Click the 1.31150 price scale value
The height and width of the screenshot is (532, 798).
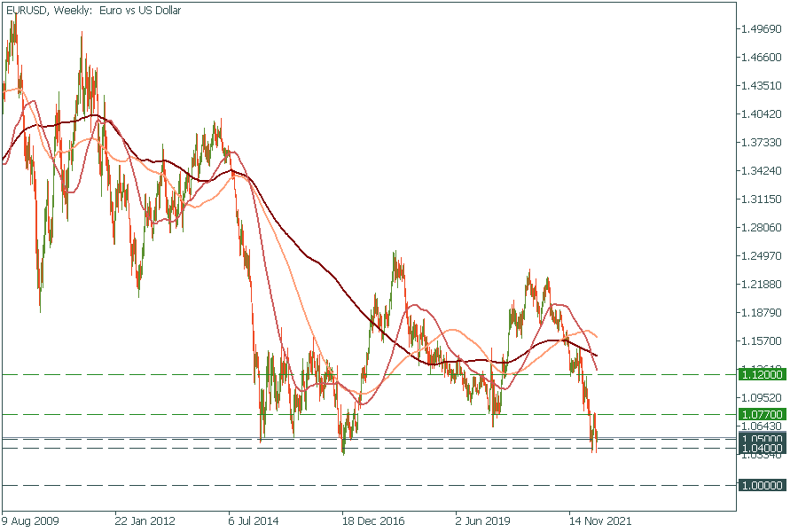761,199
